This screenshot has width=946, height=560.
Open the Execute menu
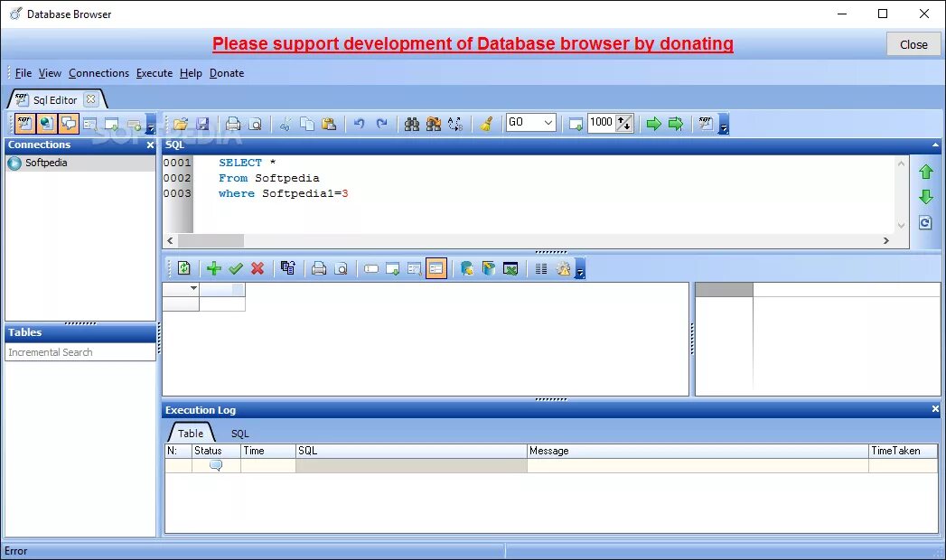pyautogui.click(x=155, y=73)
